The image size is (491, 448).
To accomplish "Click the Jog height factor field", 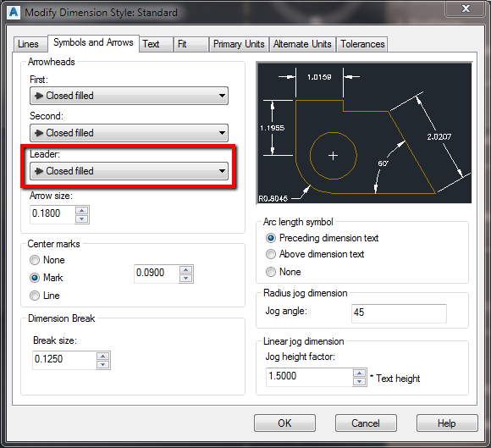I will 309,377.
